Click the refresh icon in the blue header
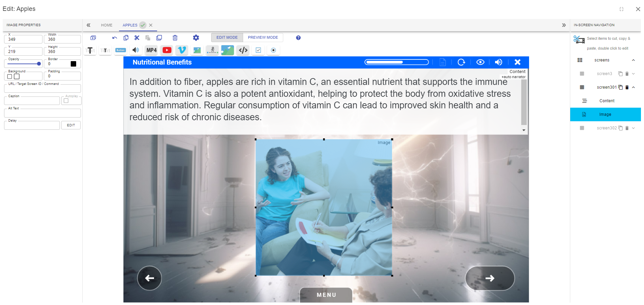The height and width of the screenshot is (305, 644). pyautogui.click(x=461, y=62)
